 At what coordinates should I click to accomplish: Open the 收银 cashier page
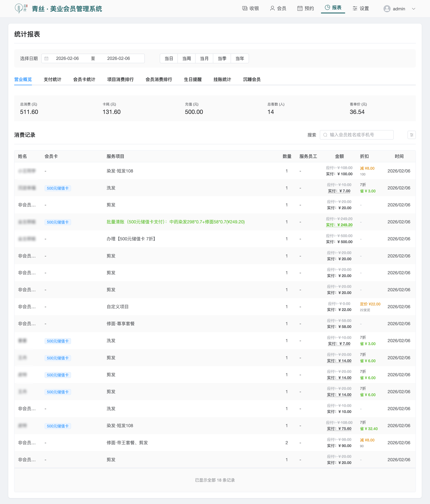[251, 9]
